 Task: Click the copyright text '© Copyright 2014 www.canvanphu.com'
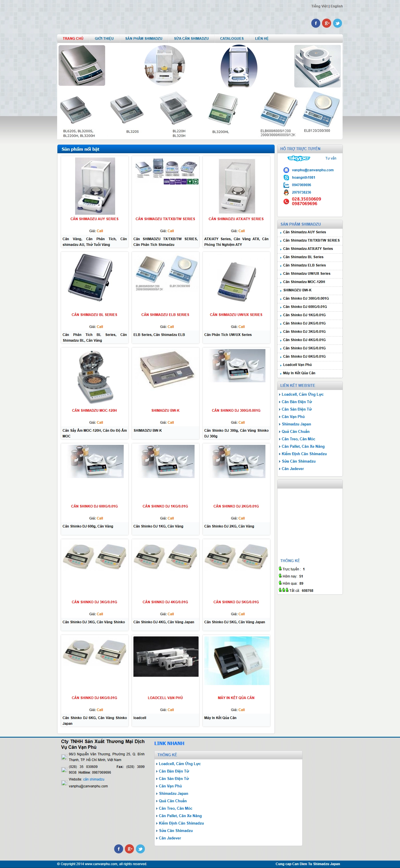87,864
